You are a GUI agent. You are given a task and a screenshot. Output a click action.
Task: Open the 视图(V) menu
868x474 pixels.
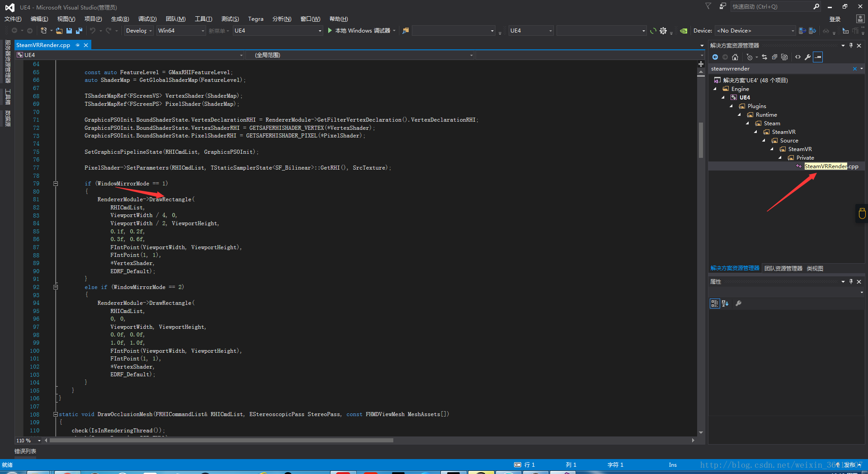point(66,19)
